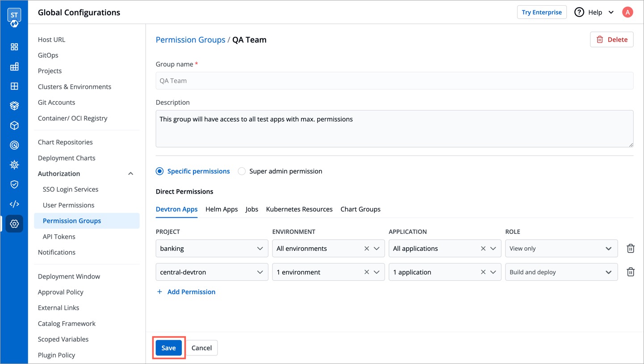Click the Devtron logo icon in sidebar
The width and height of the screenshot is (644, 364).
coord(14,17)
